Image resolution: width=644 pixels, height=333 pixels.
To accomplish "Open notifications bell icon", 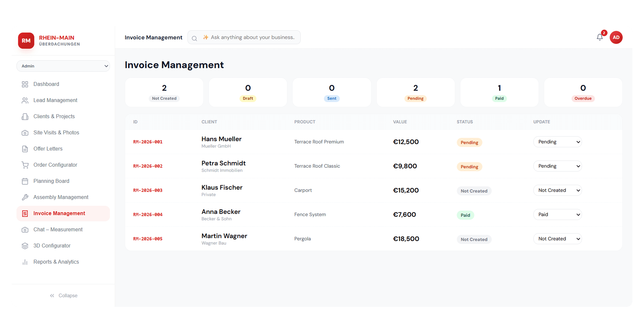I will point(599,37).
